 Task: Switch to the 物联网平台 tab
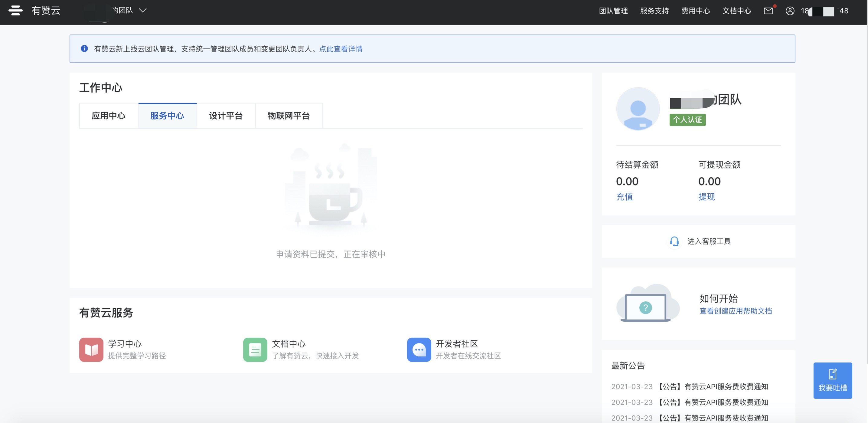[x=289, y=116]
